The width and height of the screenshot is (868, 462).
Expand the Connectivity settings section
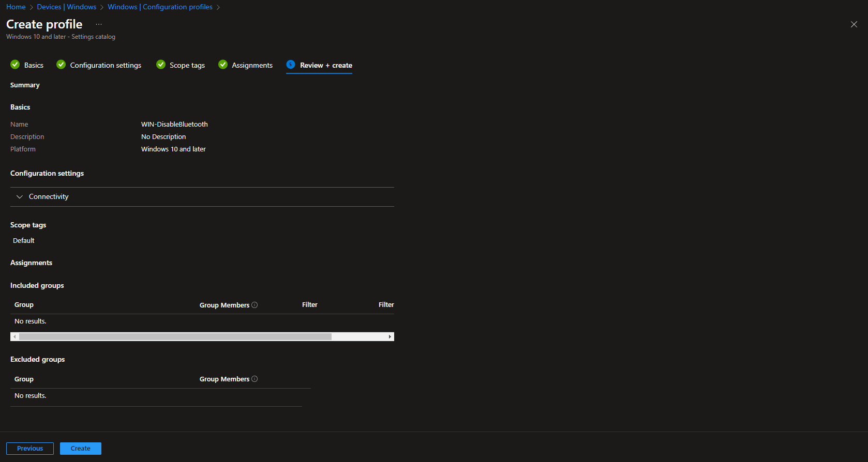202,197
